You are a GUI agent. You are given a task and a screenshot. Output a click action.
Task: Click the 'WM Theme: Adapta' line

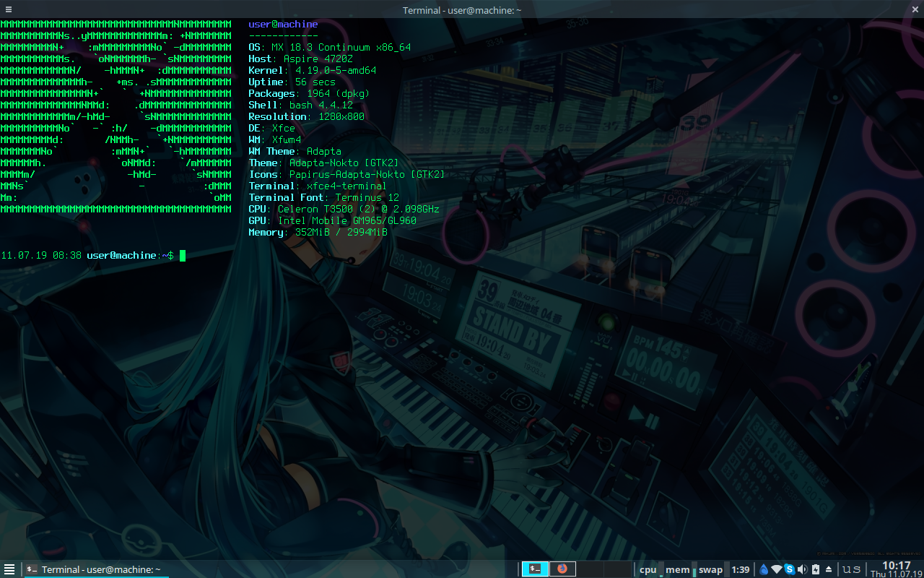295,151
